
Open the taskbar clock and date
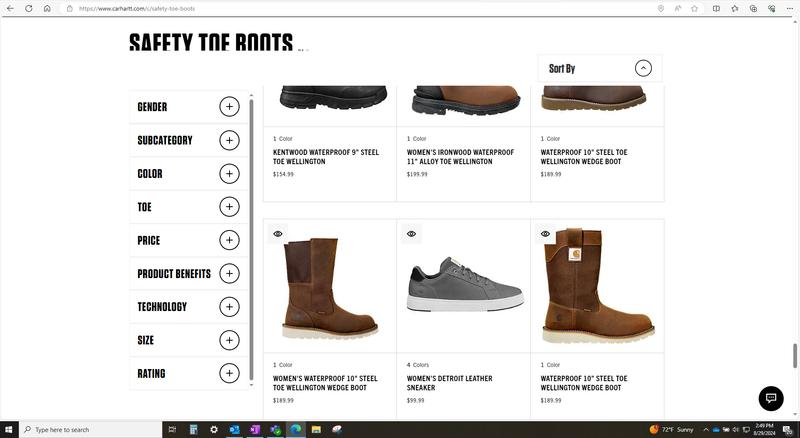764,429
